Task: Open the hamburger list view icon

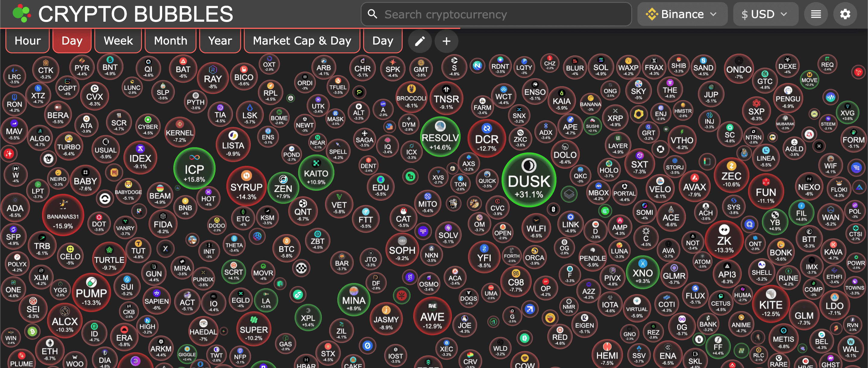Action: 816,14
